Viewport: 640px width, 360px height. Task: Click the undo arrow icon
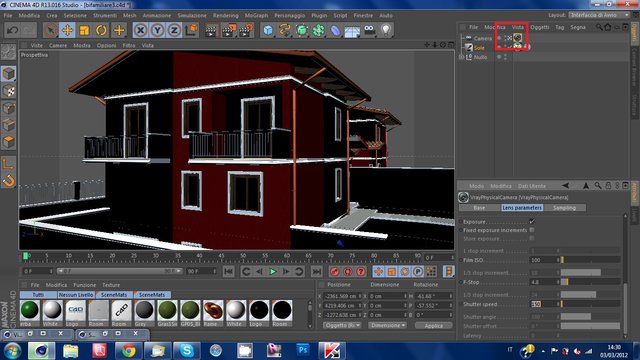click(x=13, y=30)
